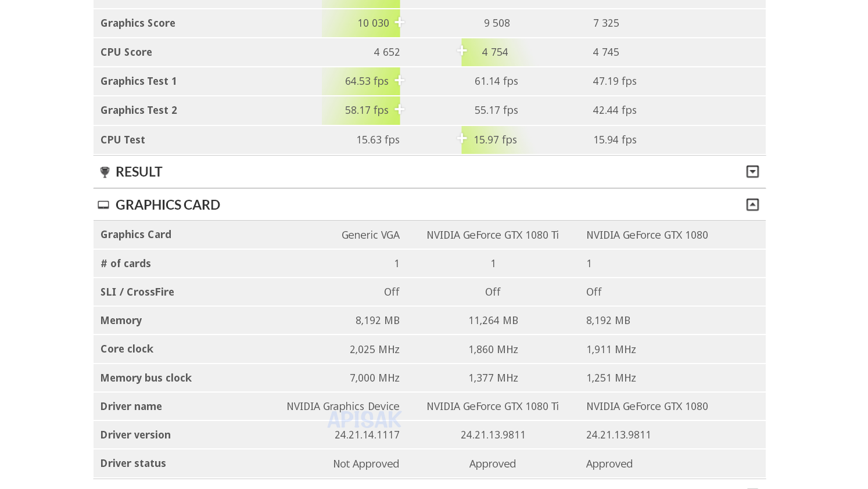Image resolution: width=868 pixels, height=489 pixels.
Task: Click the trophy icon beside RESULT
Action: 105,172
